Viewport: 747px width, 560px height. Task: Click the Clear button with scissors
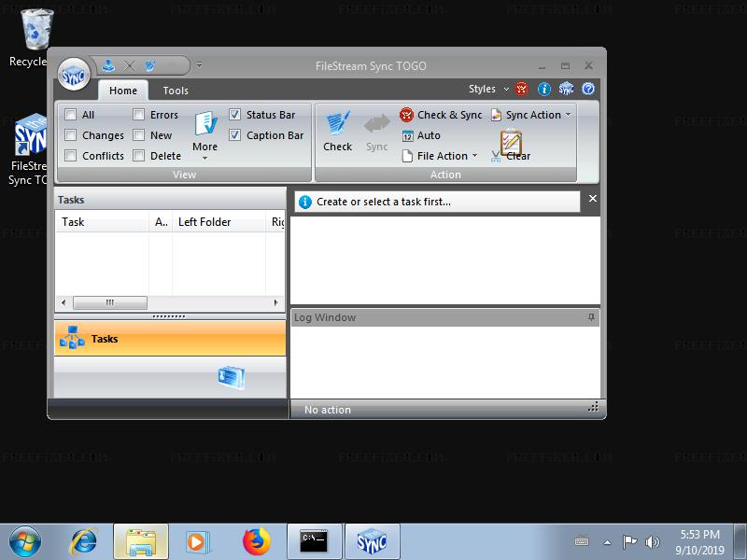[x=511, y=156]
